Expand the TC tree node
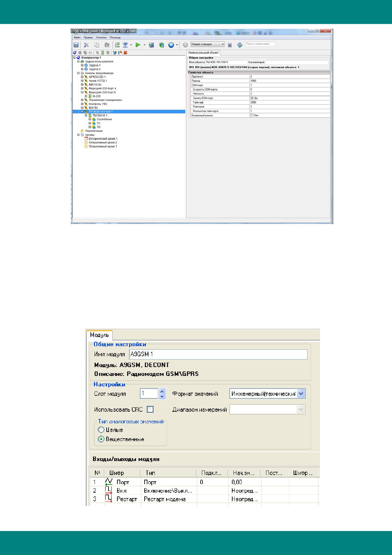392x555 pixels. tap(90, 123)
